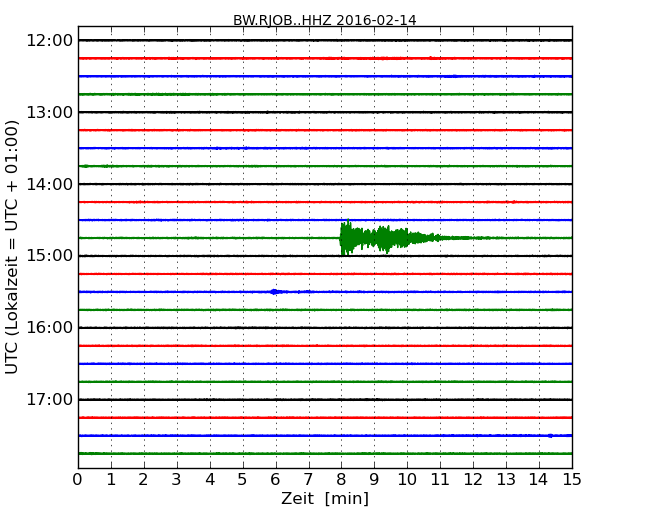Viewport: 650px width, 520px height.
Task: Click the vertical axis label UTC (Lokalzeit = UTC + 01:00)
Action: (12, 247)
